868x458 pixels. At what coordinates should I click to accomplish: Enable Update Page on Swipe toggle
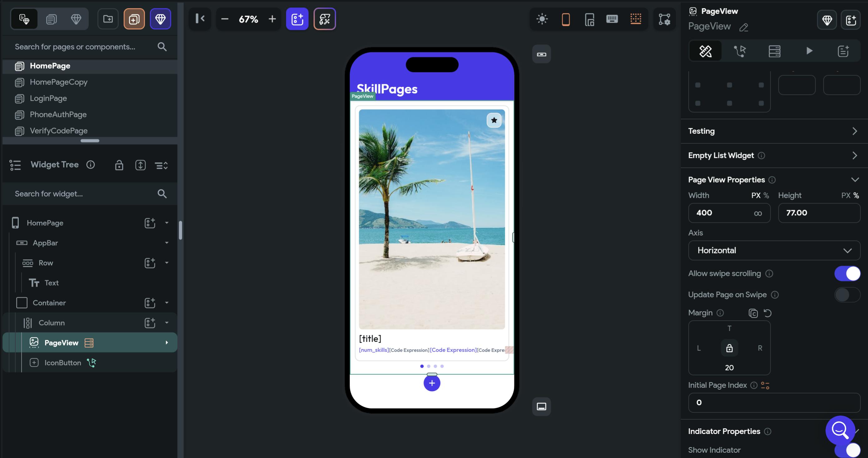point(847,295)
